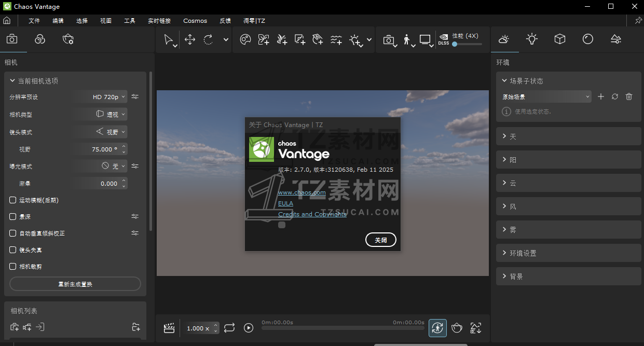
Task: Click the teapot icon on timeline bar
Action: point(457,328)
